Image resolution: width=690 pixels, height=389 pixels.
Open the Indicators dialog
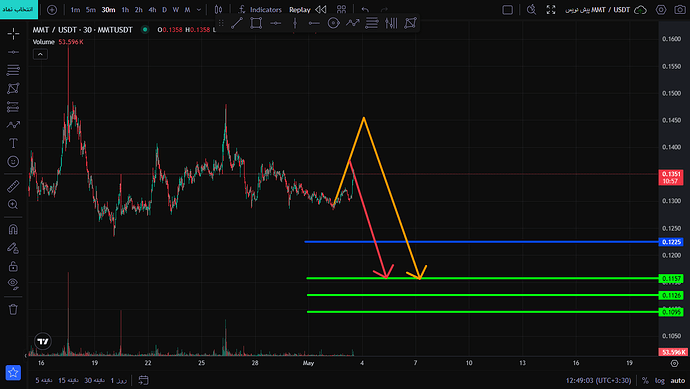(x=260, y=10)
